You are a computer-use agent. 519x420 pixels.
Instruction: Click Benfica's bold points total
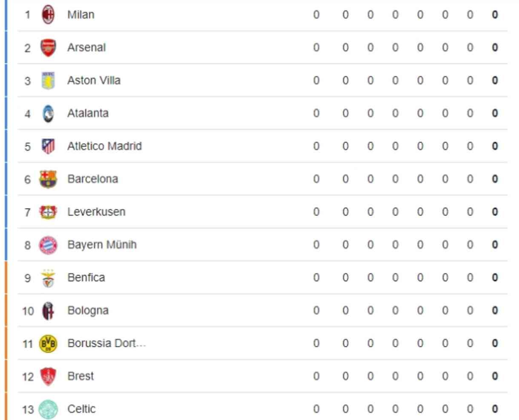(495, 278)
